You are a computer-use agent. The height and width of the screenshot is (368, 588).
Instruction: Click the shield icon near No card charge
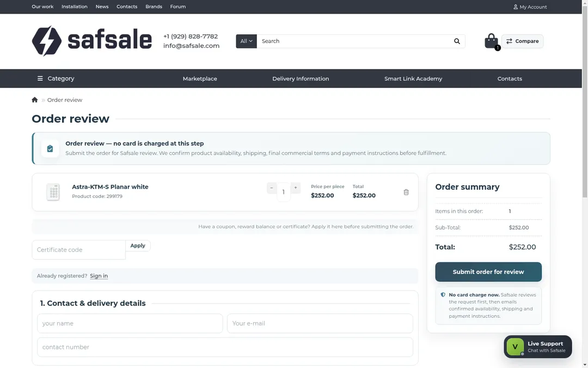(x=443, y=295)
